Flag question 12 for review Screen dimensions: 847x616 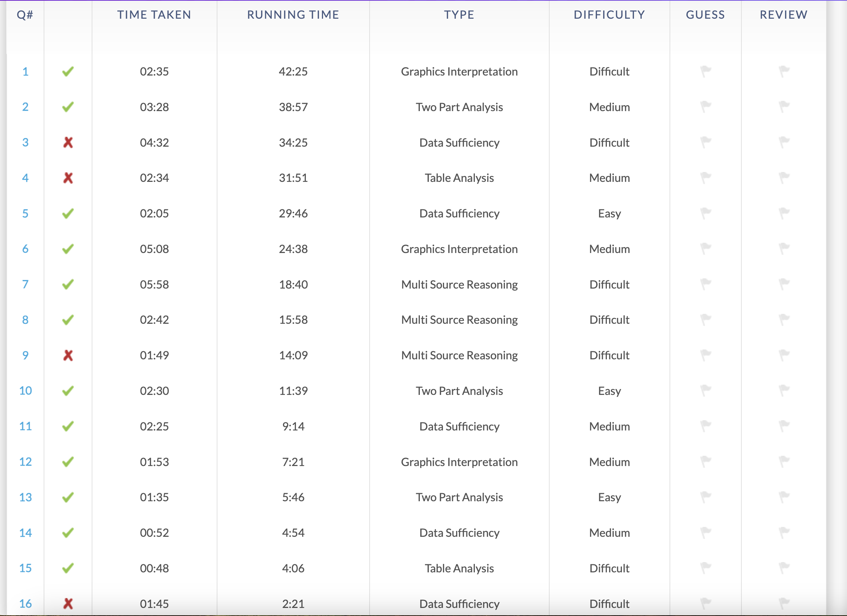tap(783, 462)
